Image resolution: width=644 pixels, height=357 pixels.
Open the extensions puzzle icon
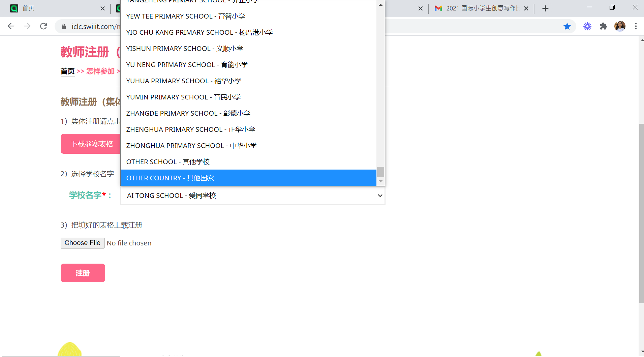(603, 26)
